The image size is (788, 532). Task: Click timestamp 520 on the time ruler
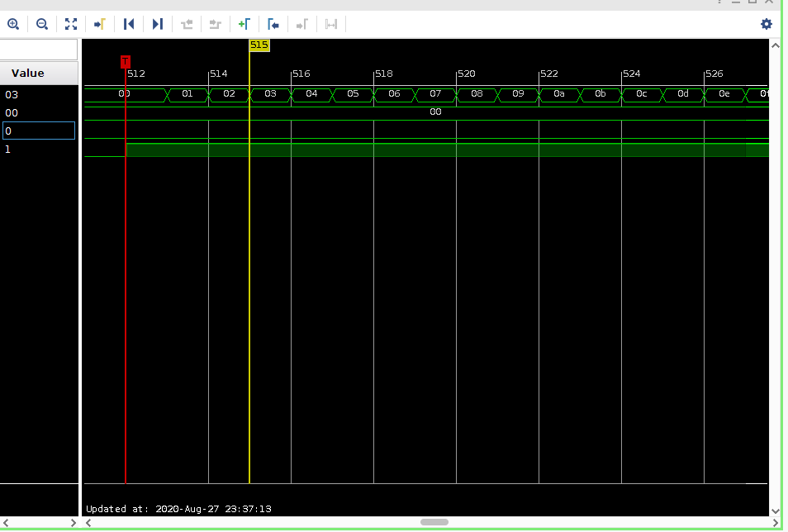pyautogui.click(x=465, y=74)
